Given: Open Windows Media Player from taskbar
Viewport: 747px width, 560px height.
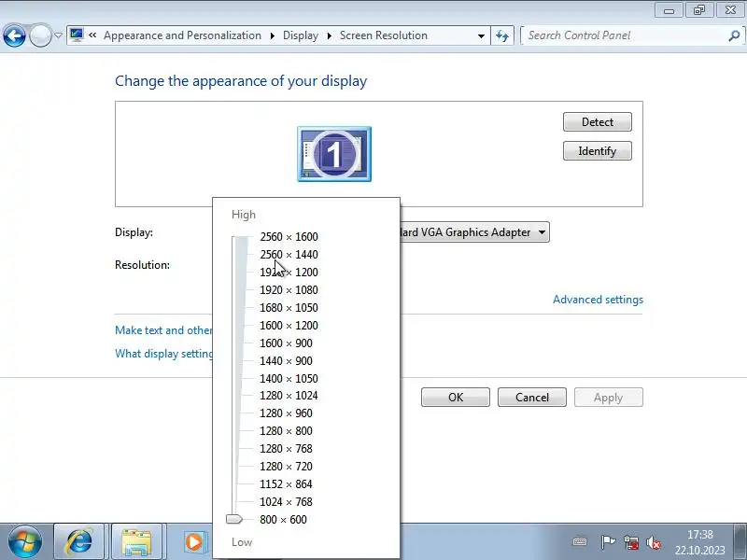Looking at the screenshot, I should click(x=194, y=542).
